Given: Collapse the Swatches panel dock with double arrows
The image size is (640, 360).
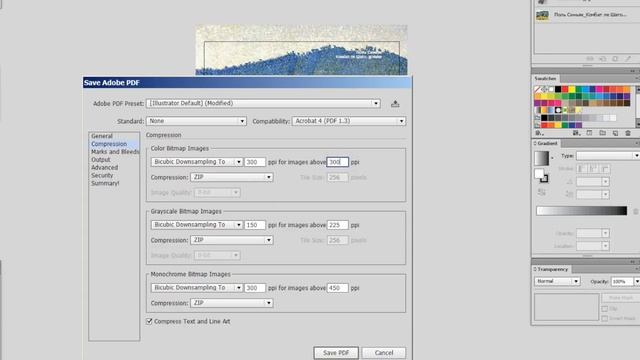Looking at the screenshot, I should coord(632,71).
